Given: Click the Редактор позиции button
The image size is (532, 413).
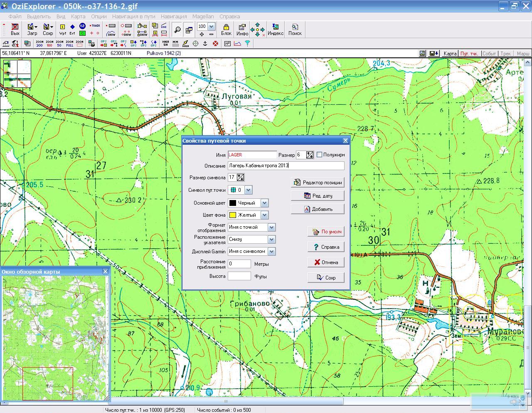Looking at the screenshot, I should (318, 182).
